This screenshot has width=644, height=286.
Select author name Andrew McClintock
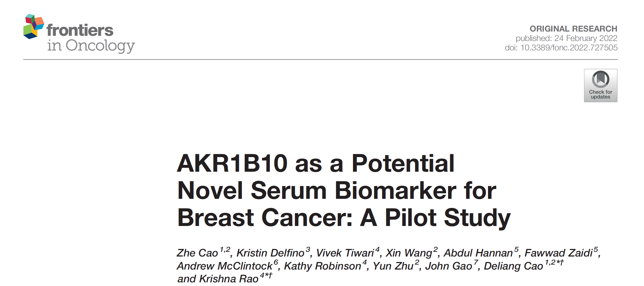[x=224, y=266]
